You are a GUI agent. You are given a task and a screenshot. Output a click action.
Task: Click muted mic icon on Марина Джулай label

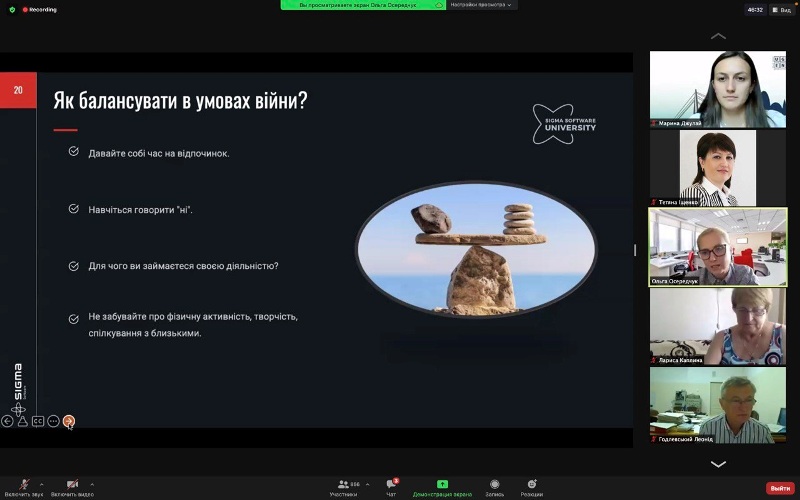(654, 123)
